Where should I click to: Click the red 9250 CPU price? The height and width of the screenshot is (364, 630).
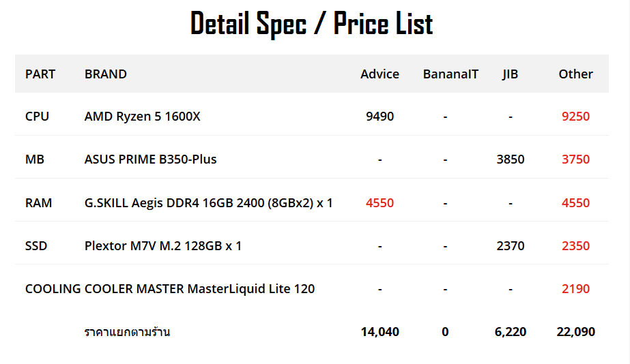[x=575, y=116]
